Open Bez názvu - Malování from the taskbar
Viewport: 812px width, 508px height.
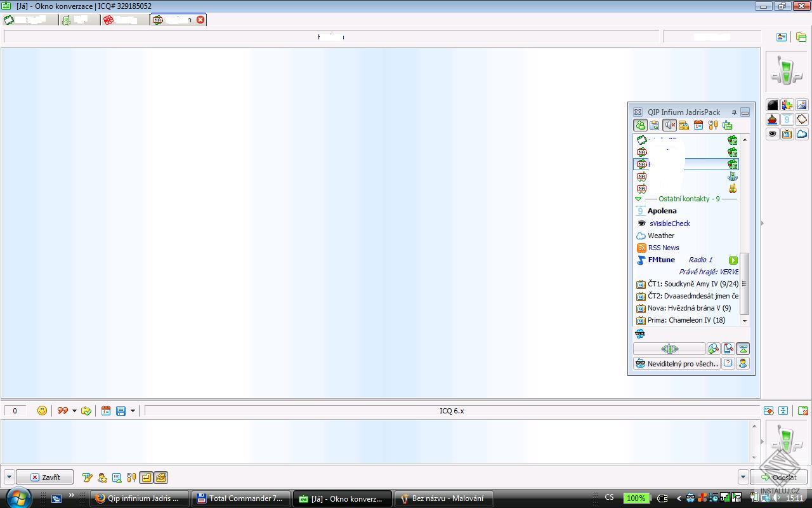444,498
